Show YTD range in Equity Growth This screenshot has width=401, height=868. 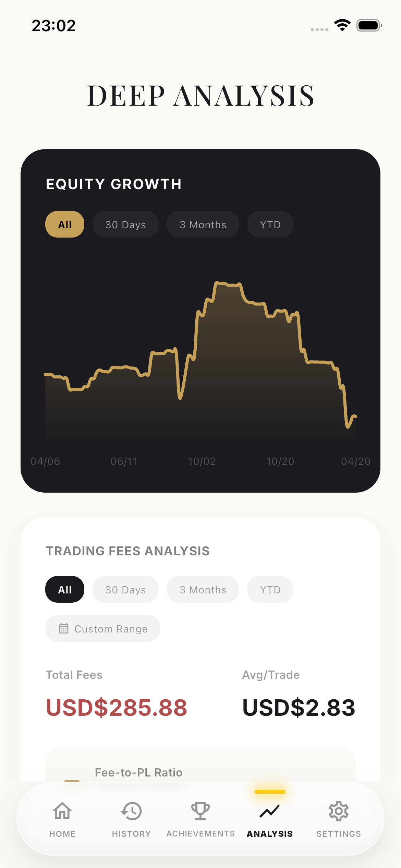[270, 225]
